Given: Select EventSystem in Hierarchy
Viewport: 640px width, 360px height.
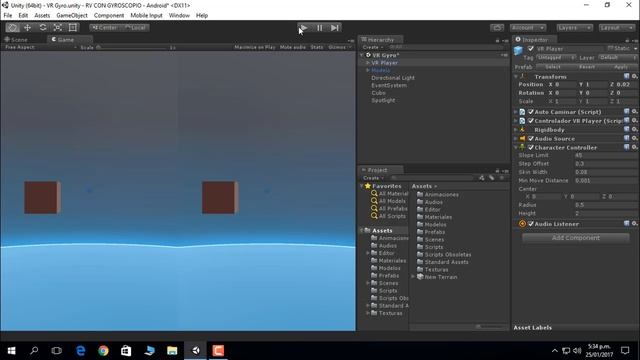Looking at the screenshot, I should tap(389, 85).
